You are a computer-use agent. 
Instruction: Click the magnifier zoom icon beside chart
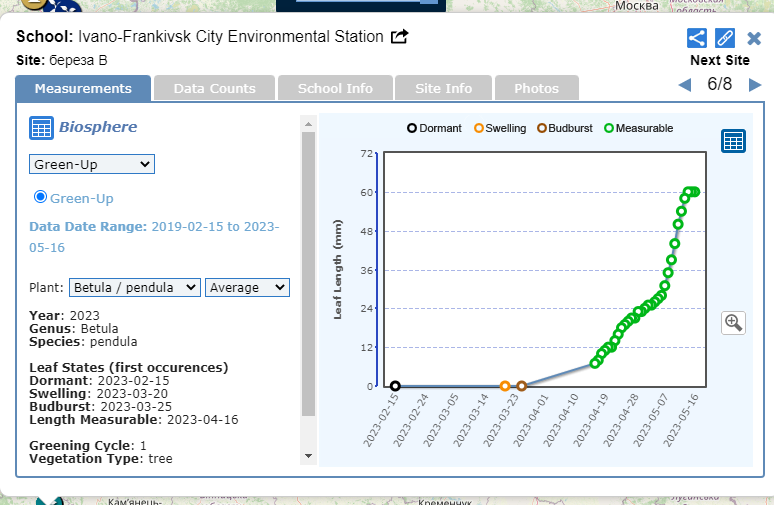pyautogui.click(x=733, y=322)
